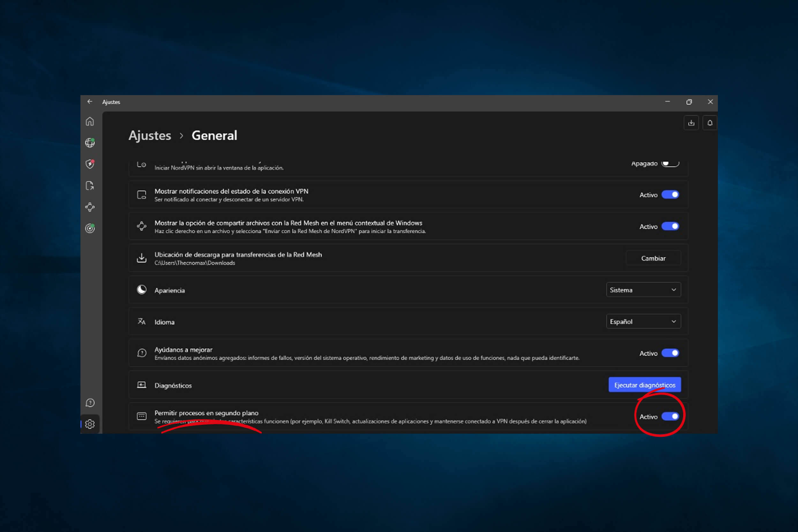Disable Permitir procesos en segundo plano toggle
This screenshot has width=798, height=532.
pyautogui.click(x=670, y=416)
